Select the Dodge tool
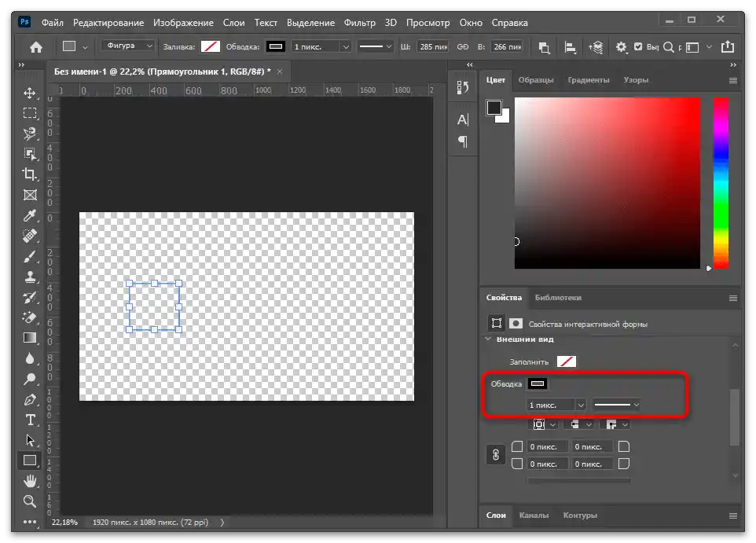Image resolution: width=756 pixels, height=543 pixels. (x=30, y=379)
